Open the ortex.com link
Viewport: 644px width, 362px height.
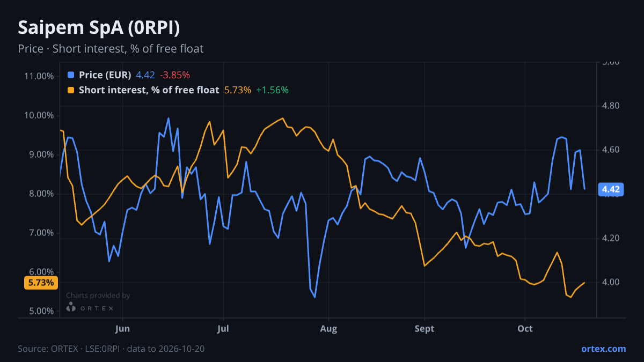(603, 349)
